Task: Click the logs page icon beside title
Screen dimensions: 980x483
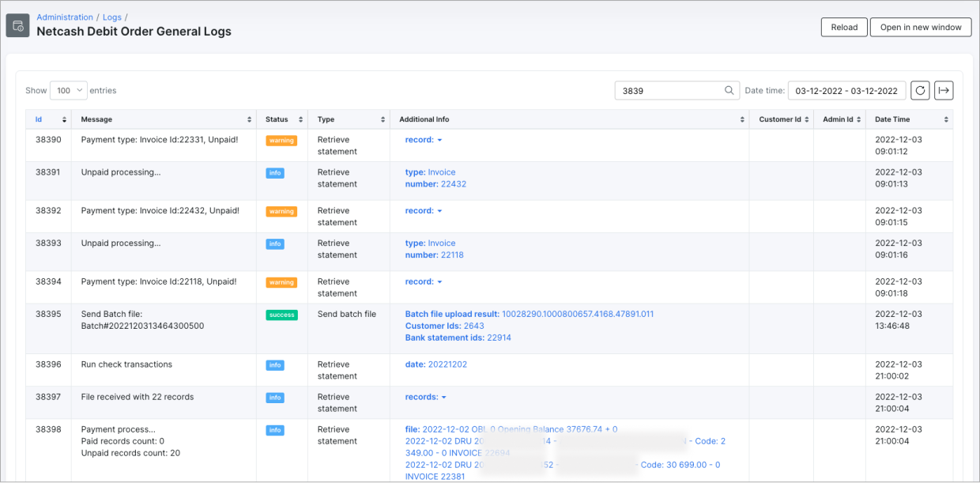Action: pos(17,25)
